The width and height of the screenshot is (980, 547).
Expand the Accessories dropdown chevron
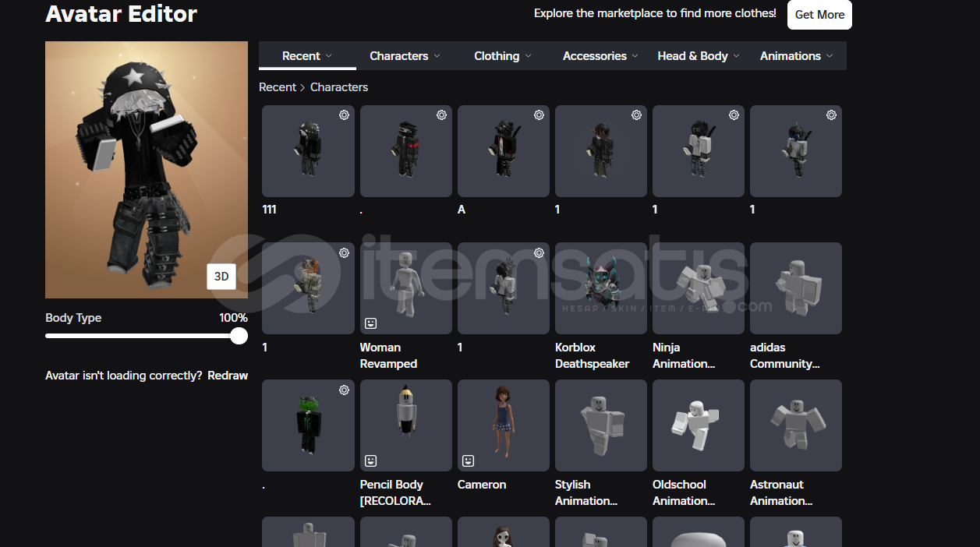tap(635, 56)
